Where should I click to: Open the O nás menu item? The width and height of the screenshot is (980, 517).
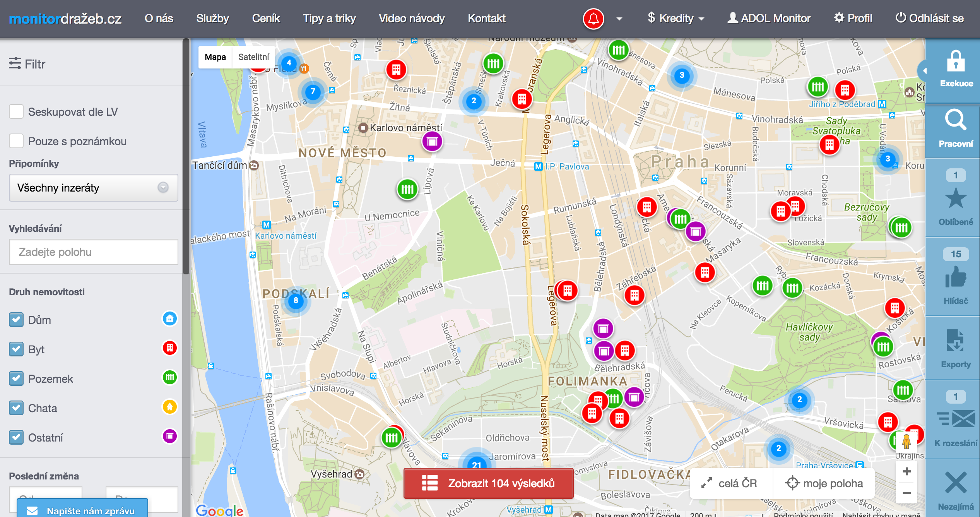tap(159, 18)
